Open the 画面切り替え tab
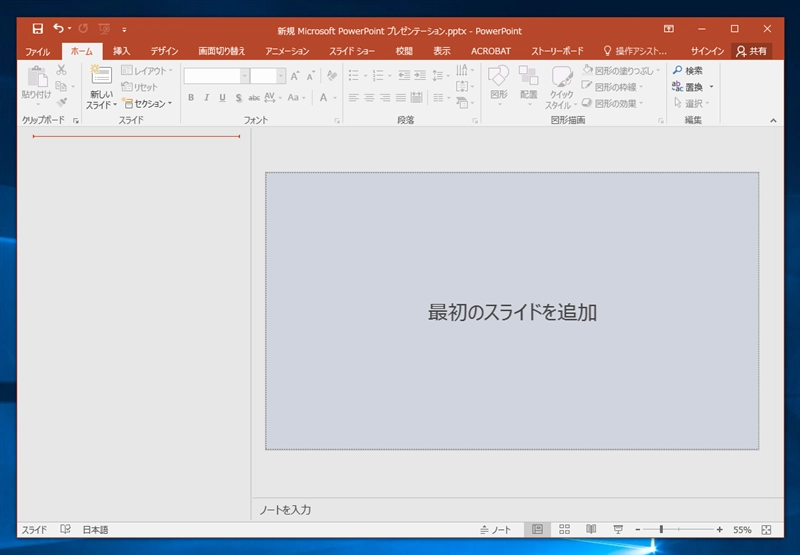Image resolution: width=800 pixels, height=555 pixels. 222,51
